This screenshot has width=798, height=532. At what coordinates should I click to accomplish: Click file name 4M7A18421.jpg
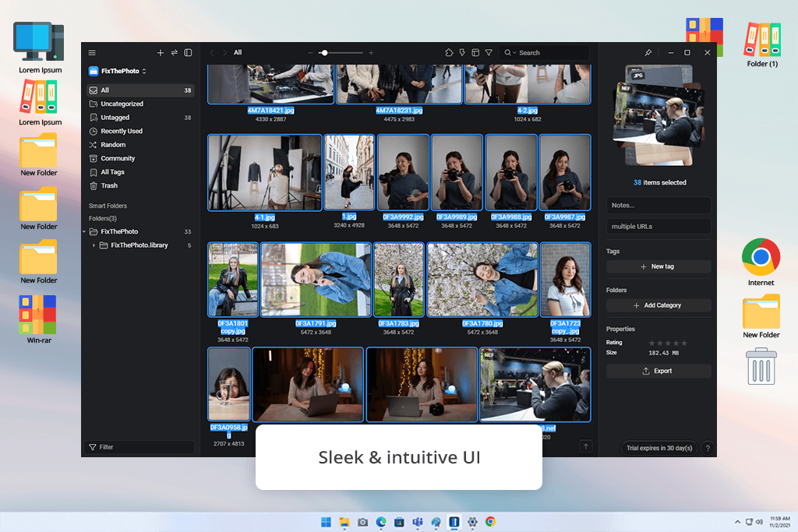pyautogui.click(x=270, y=111)
